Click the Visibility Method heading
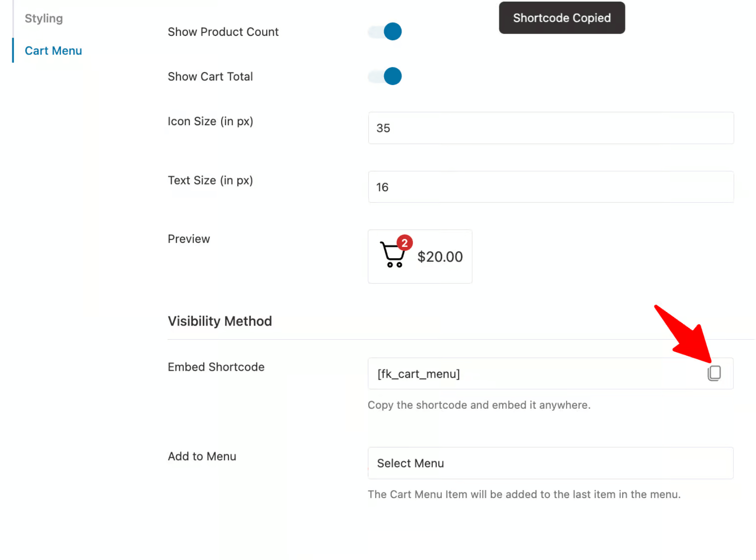This screenshot has width=756, height=560. [x=220, y=321]
